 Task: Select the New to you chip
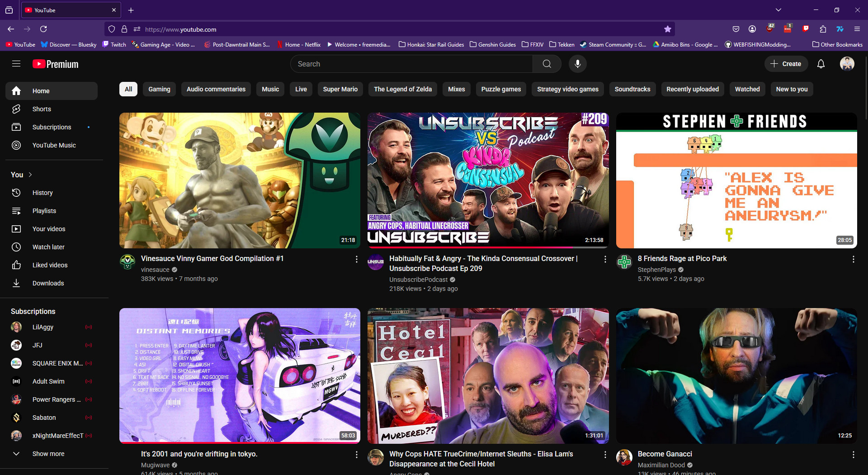[792, 89]
